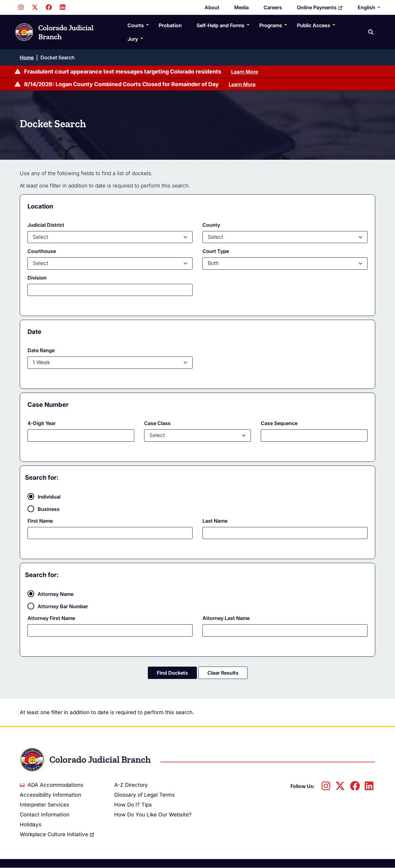Open Facebook icon in top bar
Viewport: 395px width, 868px height.
tap(49, 7)
